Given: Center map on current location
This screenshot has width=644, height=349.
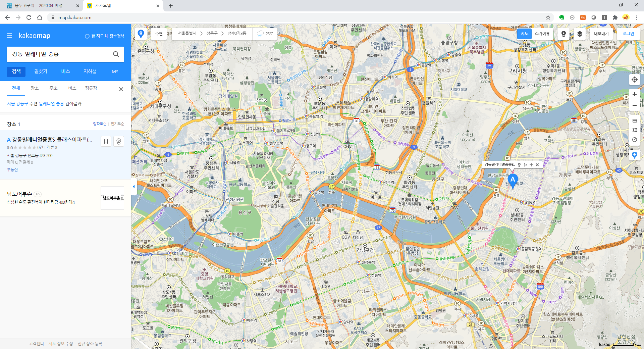Looking at the screenshot, I should click(635, 80).
